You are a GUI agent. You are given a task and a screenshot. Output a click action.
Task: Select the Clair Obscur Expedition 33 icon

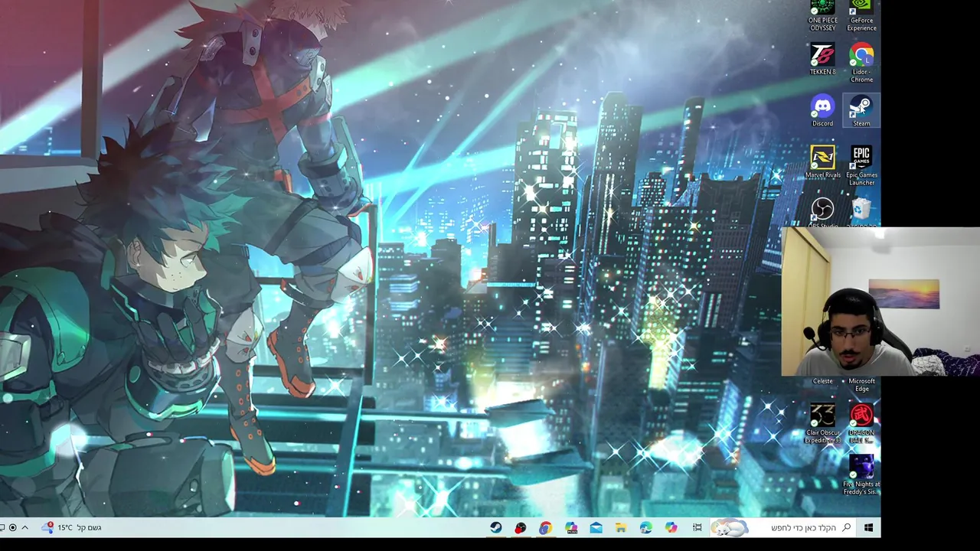(822, 423)
